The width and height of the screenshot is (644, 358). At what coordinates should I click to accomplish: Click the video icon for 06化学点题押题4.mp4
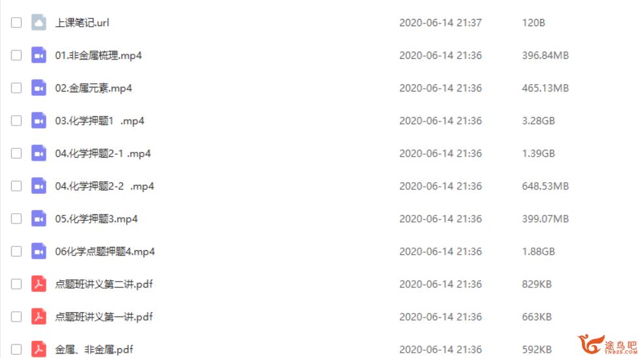tap(39, 252)
